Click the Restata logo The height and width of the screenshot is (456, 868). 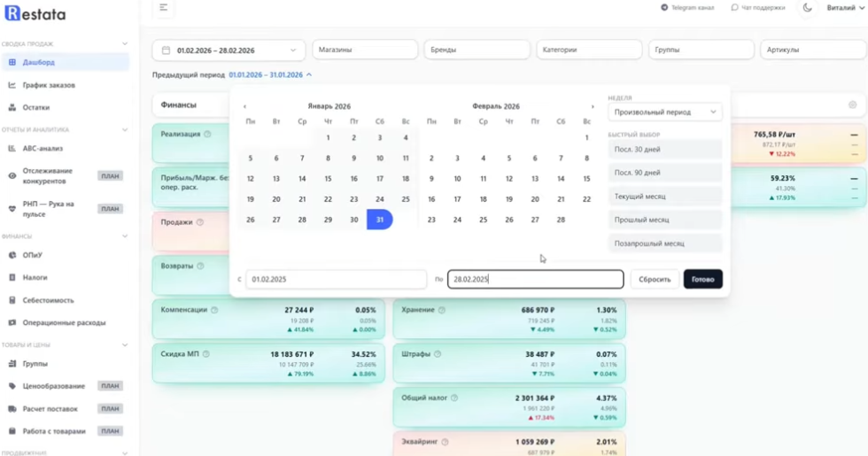35,13
